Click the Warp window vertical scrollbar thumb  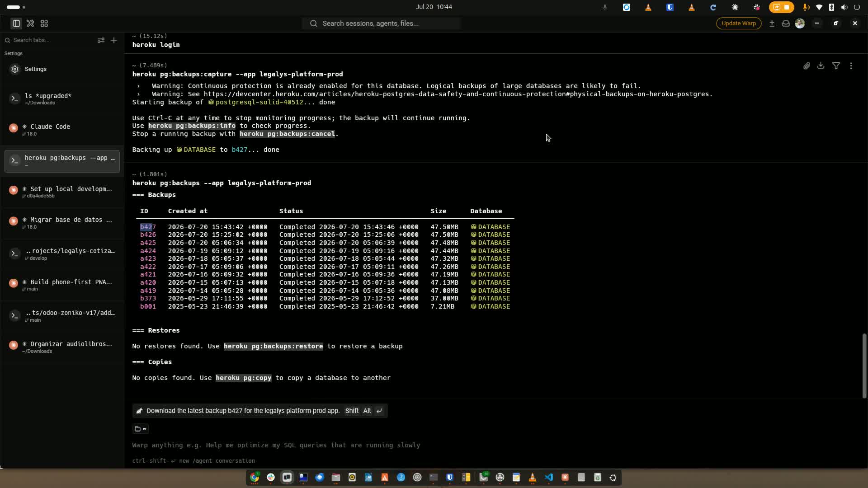(x=864, y=366)
